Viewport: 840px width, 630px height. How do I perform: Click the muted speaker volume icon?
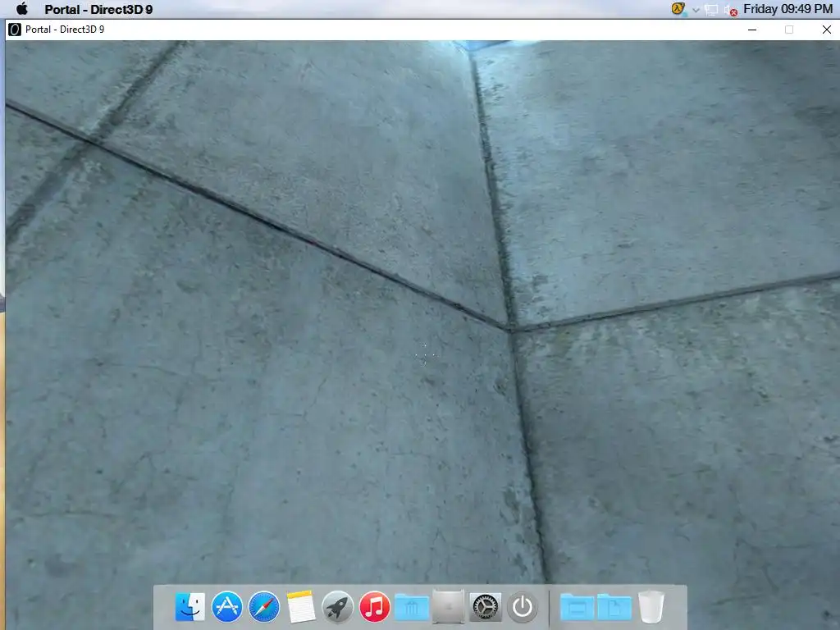730,10
